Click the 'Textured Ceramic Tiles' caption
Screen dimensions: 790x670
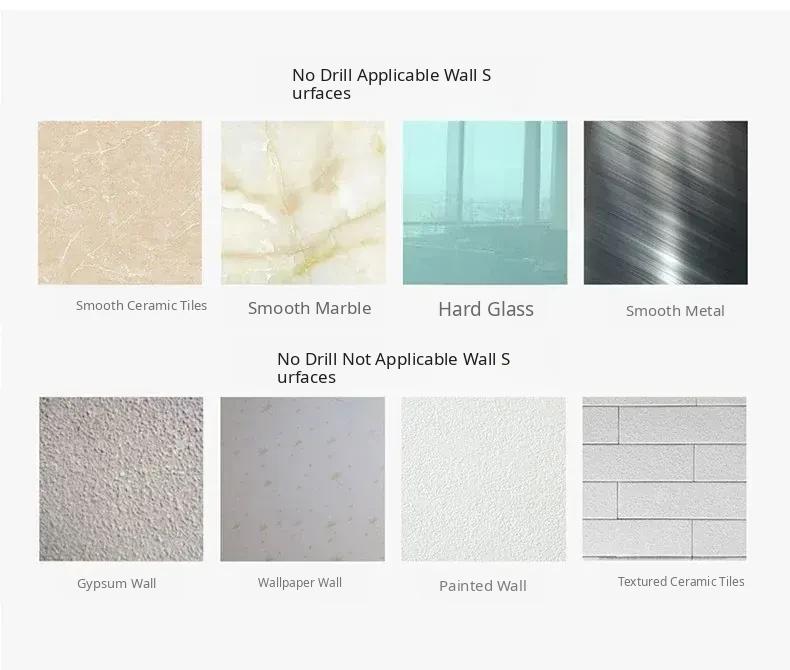[681, 581]
